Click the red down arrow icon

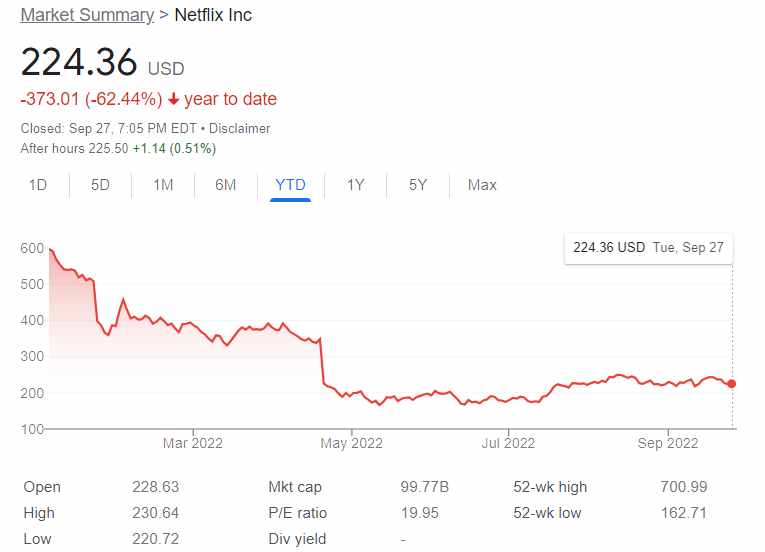[x=174, y=99]
